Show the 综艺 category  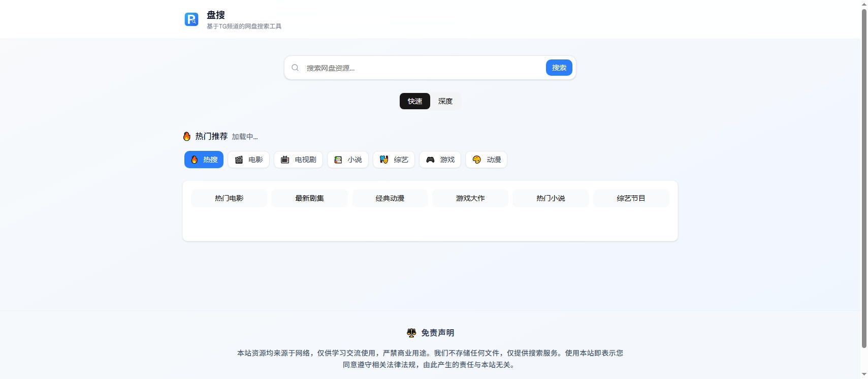point(394,160)
